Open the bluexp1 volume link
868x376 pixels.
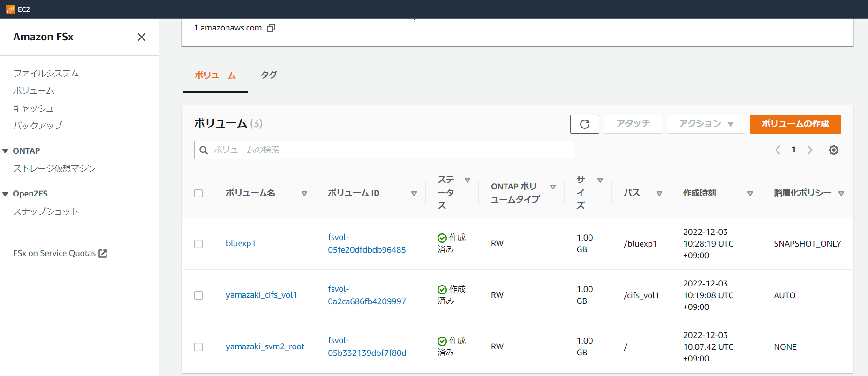pyautogui.click(x=241, y=244)
